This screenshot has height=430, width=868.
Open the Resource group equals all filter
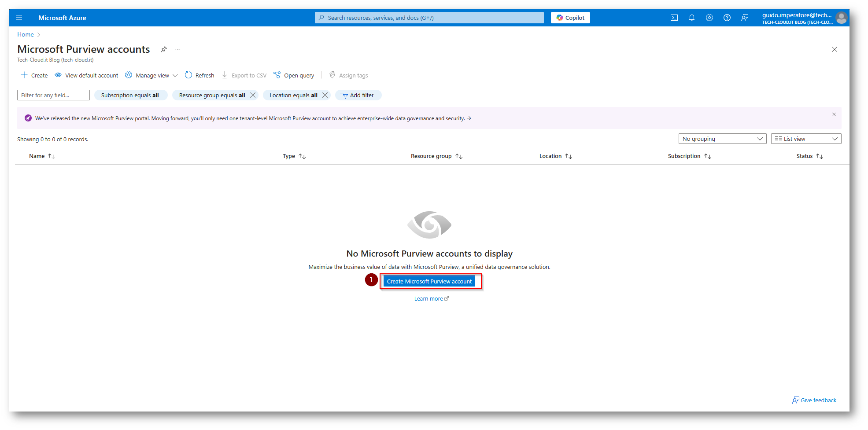(x=212, y=95)
